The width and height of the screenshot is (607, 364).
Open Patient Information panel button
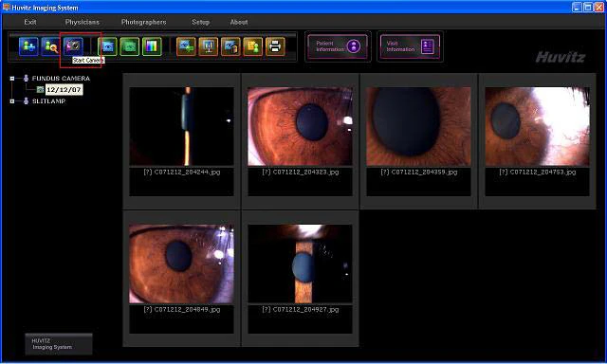tap(338, 46)
